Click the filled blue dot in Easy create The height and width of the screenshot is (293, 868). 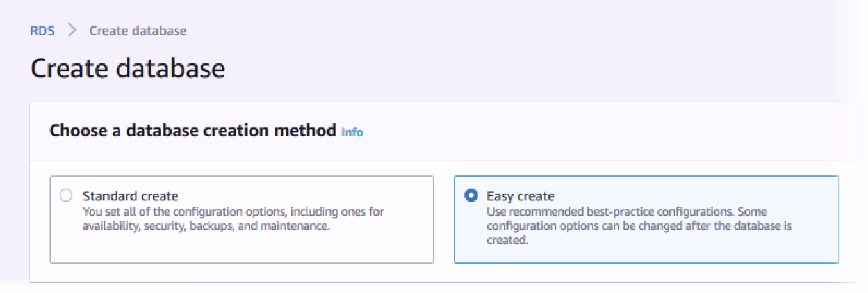(x=471, y=196)
